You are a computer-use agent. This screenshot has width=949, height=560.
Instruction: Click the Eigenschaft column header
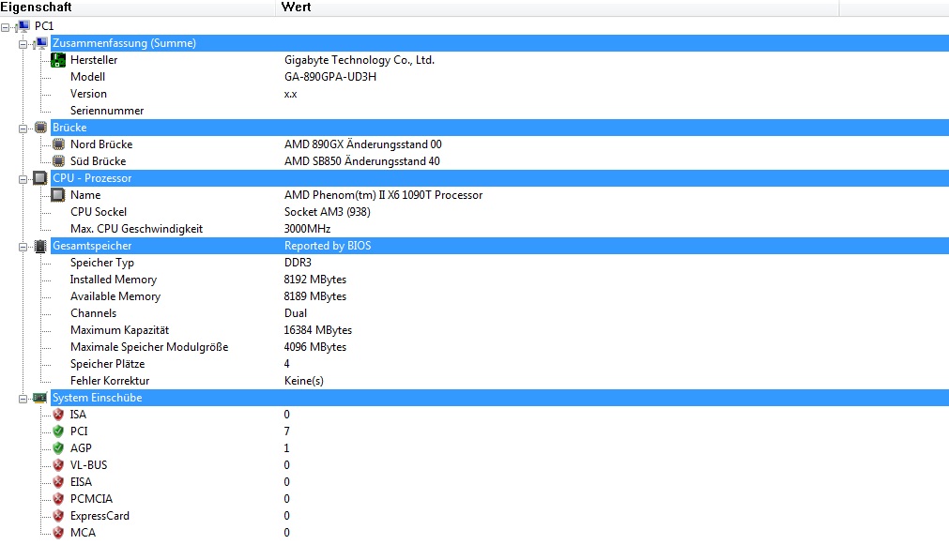pos(137,8)
